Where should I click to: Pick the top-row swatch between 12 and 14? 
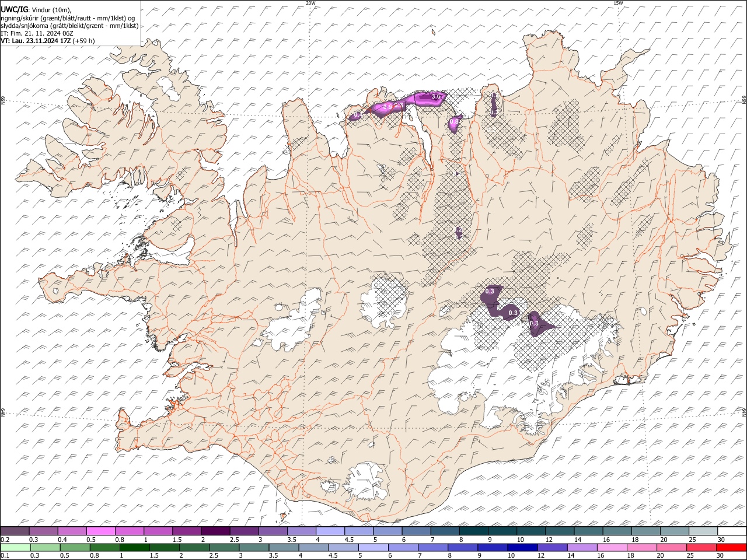560,531
